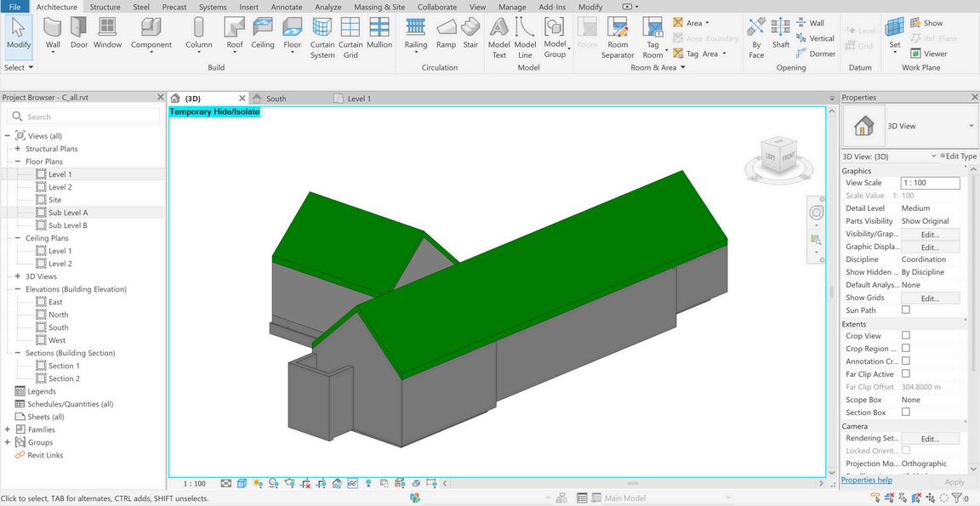
Task: Toggle the Section Box checkbox
Action: (x=906, y=412)
